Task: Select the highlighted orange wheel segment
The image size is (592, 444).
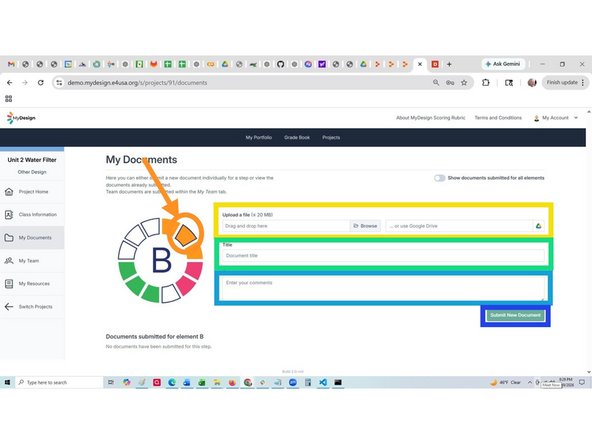Action: (185, 235)
